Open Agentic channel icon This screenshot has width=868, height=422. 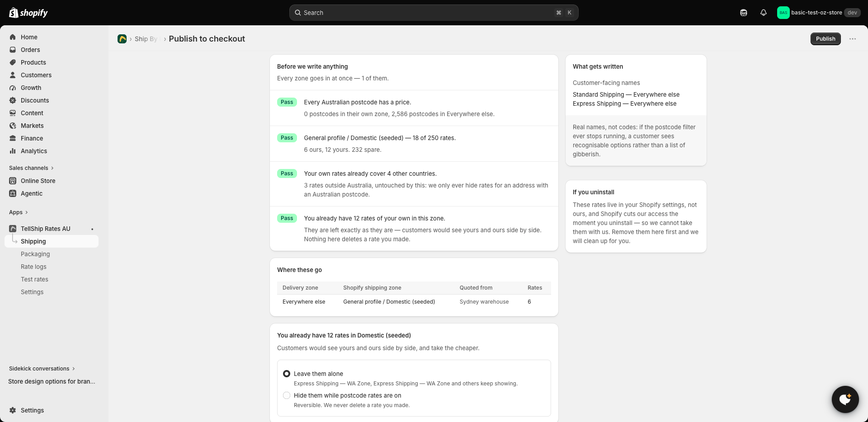click(13, 193)
